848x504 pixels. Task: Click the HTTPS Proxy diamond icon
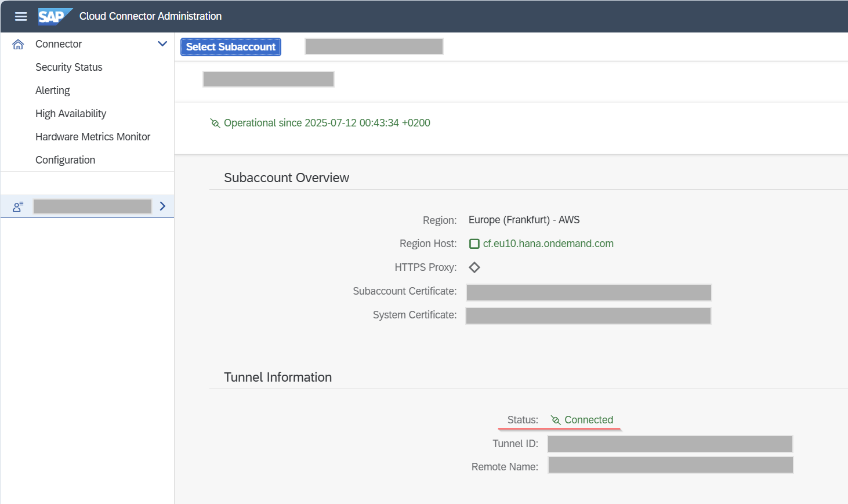click(x=474, y=267)
